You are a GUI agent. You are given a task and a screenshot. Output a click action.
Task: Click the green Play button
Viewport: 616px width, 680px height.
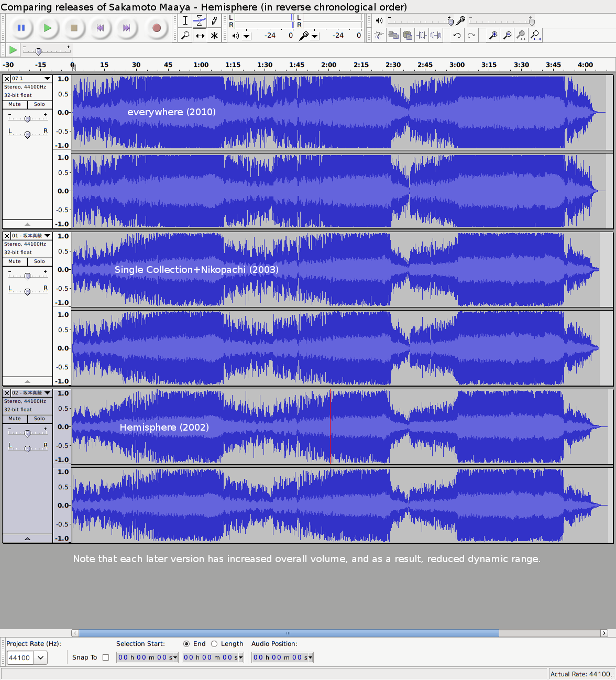coord(48,28)
